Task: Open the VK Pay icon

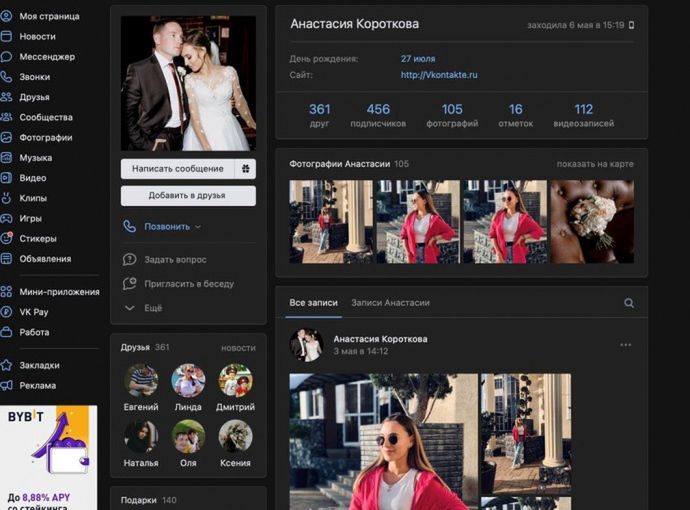Action: [x=6, y=312]
